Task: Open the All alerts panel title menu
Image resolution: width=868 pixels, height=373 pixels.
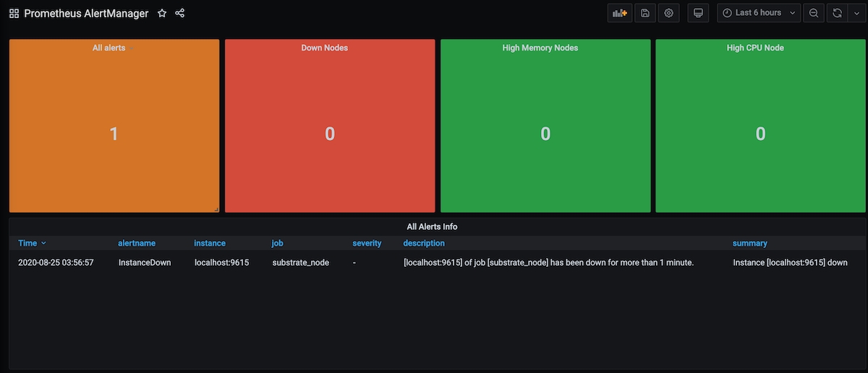Action: [109, 48]
